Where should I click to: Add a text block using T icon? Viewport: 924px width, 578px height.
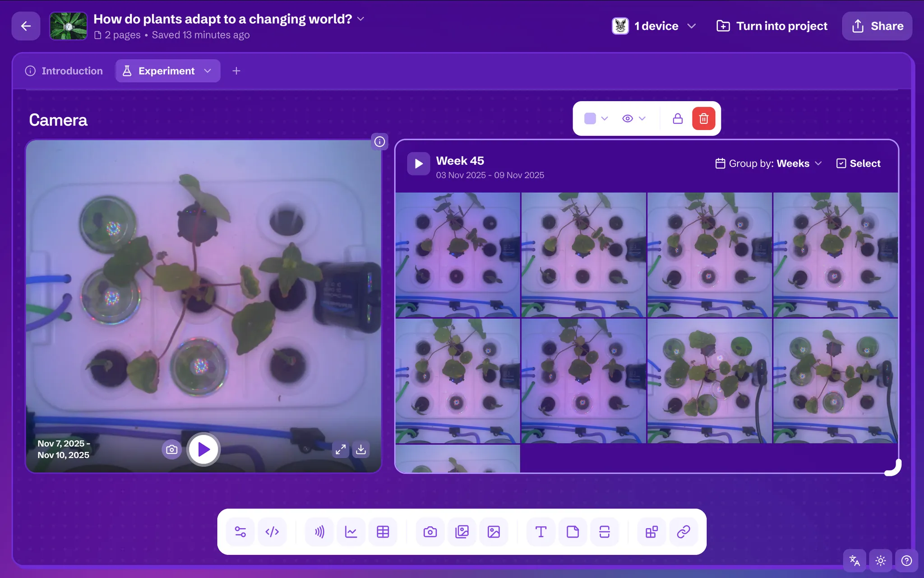[541, 532]
